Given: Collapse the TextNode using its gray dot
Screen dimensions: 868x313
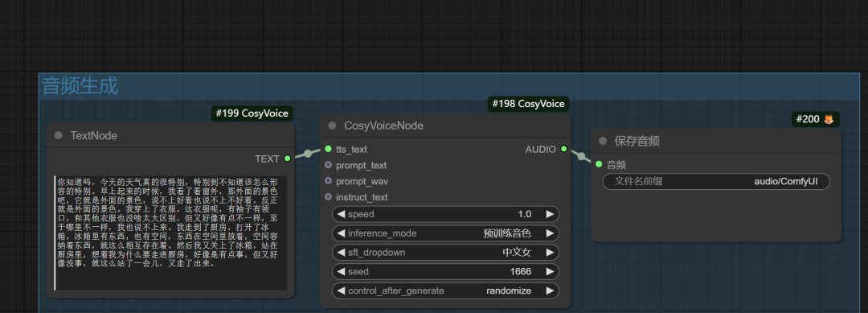Looking at the screenshot, I should click(58, 136).
